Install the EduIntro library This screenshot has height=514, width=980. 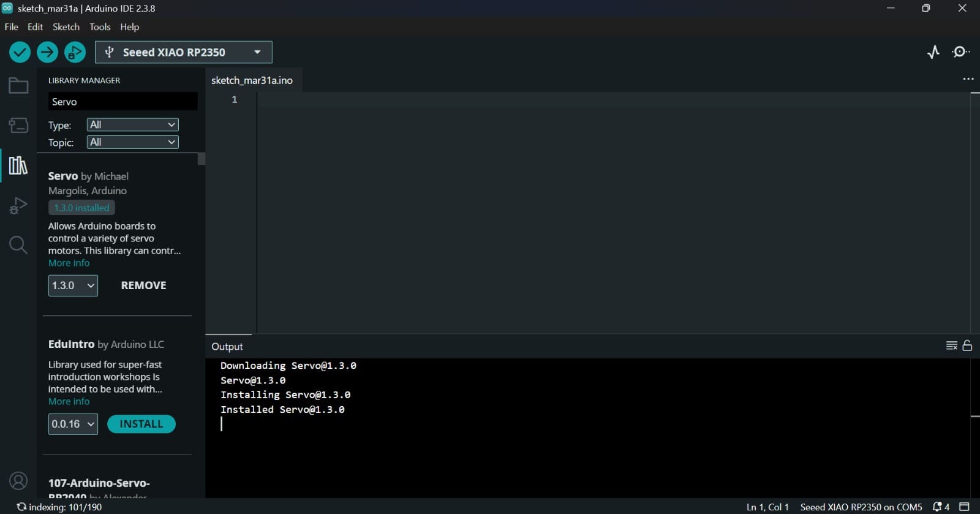coord(141,424)
